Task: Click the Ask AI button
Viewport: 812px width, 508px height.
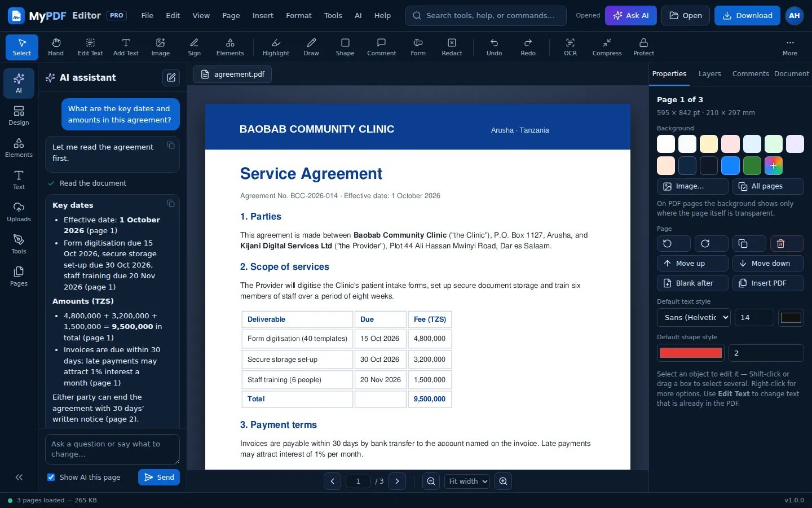Action: (631, 16)
